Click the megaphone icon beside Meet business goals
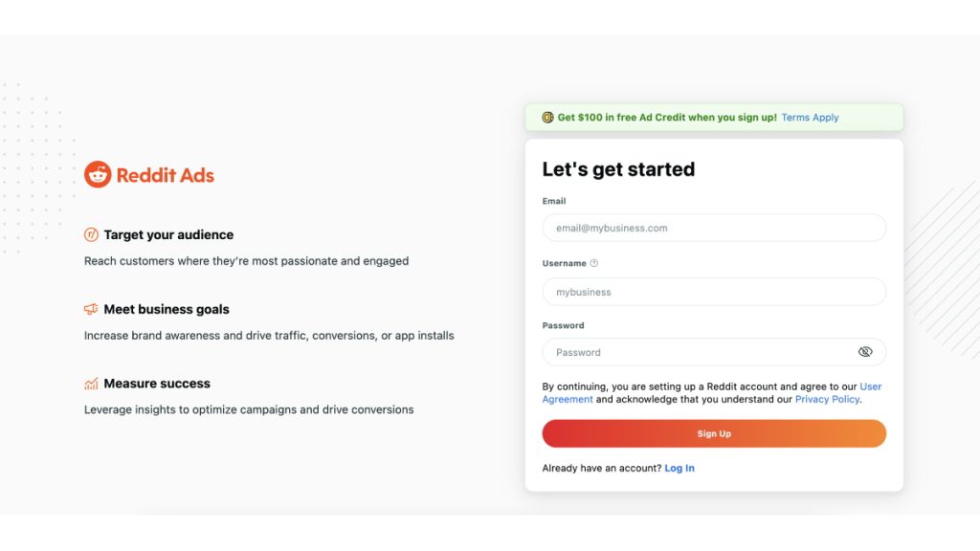 point(91,309)
